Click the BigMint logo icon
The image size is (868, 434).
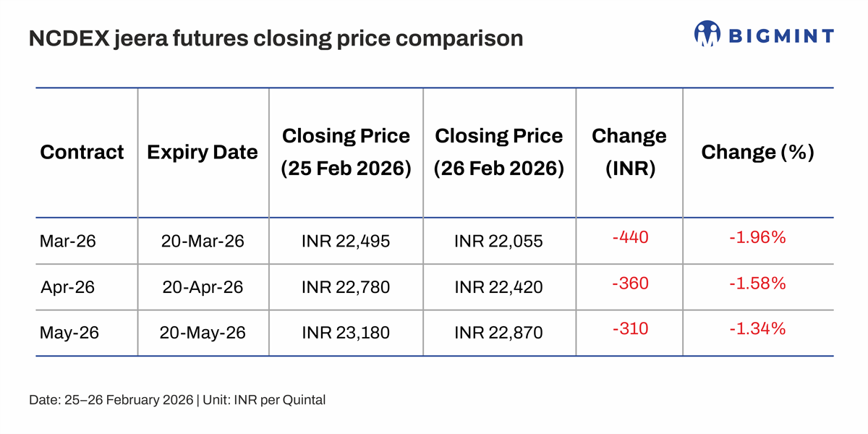click(707, 34)
